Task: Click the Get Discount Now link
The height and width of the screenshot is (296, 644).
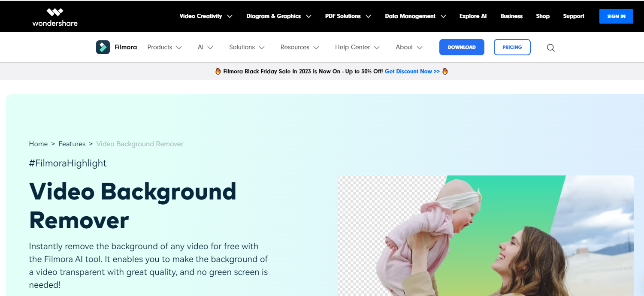Action: click(x=412, y=71)
